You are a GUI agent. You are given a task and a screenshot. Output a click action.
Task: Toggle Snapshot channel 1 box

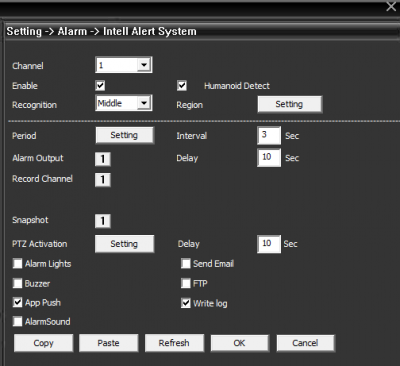pyautogui.click(x=103, y=221)
